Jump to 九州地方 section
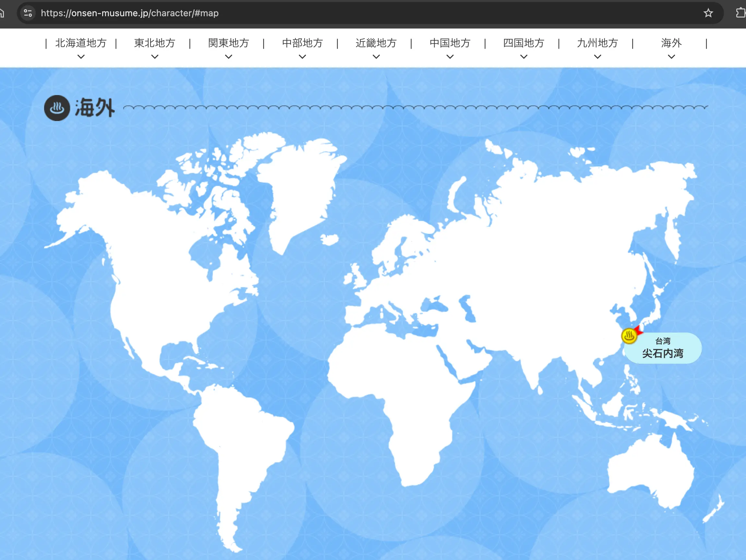The height and width of the screenshot is (560, 746). coord(597,43)
